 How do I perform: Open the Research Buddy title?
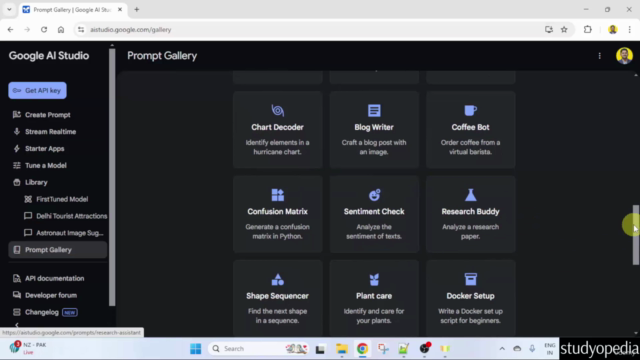[470, 211]
